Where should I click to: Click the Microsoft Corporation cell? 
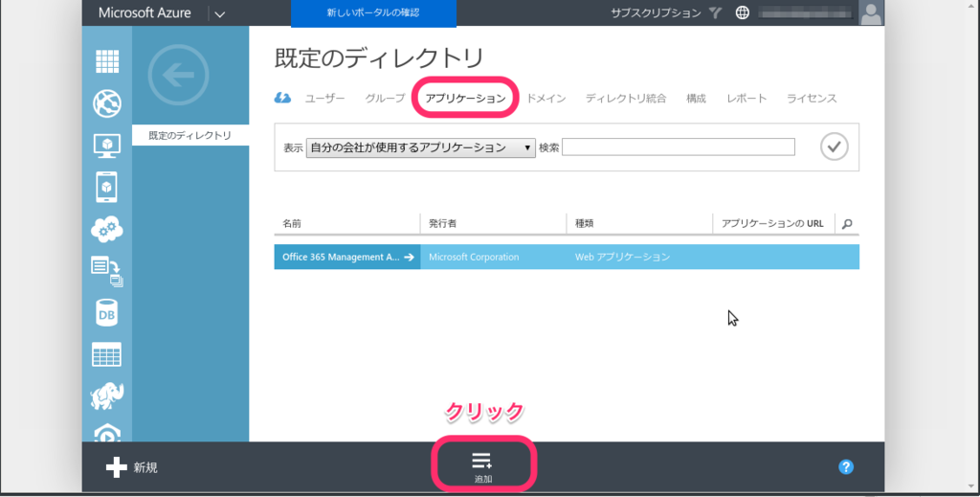point(474,257)
